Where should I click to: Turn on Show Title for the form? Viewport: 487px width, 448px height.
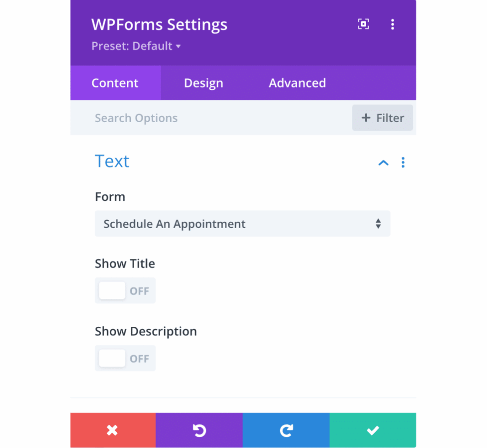[125, 290]
